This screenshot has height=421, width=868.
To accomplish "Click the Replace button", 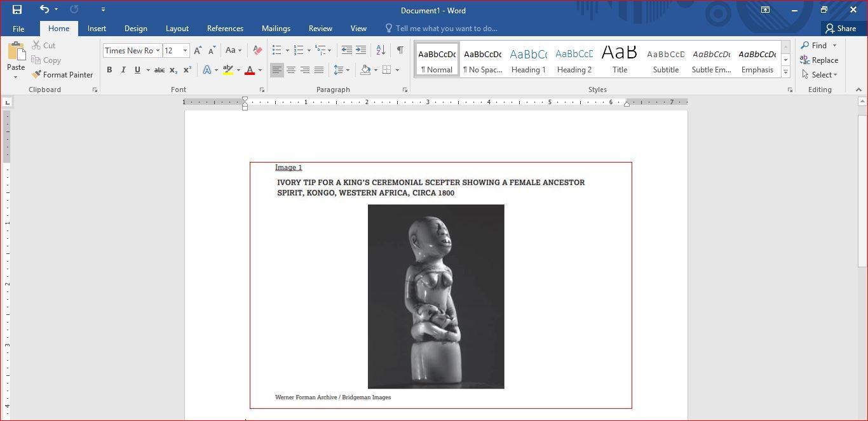I will [819, 60].
